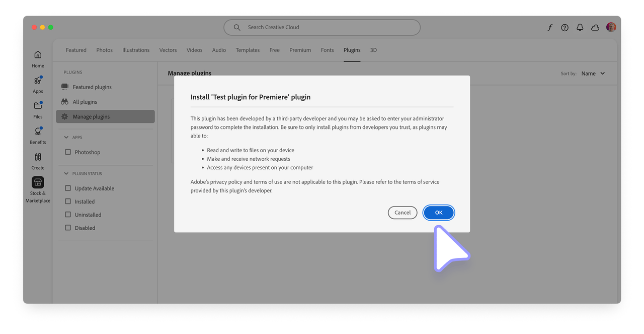The height and width of the screenshot is (334, 644).
Task: Open the Templates tab
Action: coord(248,50)
